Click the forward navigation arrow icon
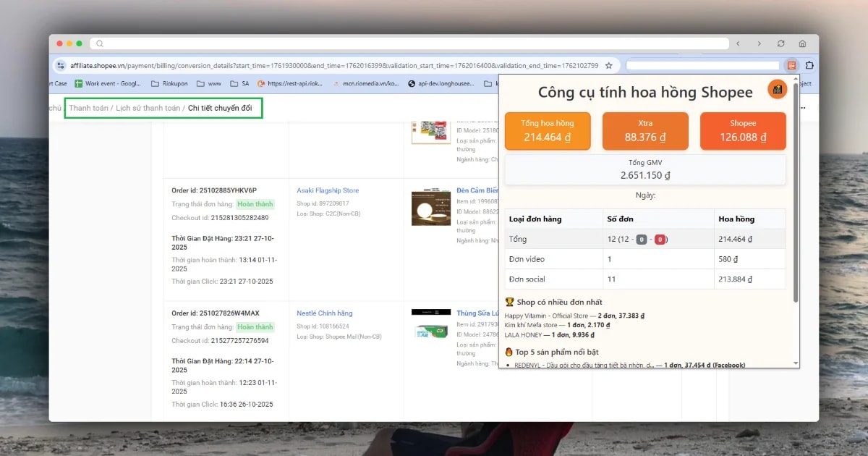The width and height of the screenshot is (868, 456). 760,43
